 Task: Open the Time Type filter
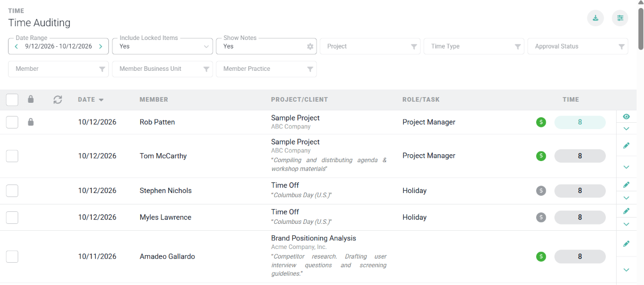[474, 46]
